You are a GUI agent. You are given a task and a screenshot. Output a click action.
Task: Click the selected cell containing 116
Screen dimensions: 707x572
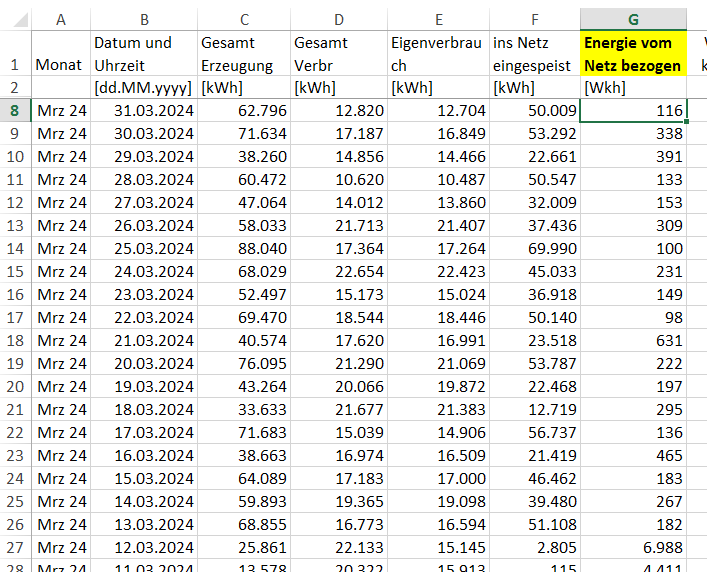(x=633, y=110)
